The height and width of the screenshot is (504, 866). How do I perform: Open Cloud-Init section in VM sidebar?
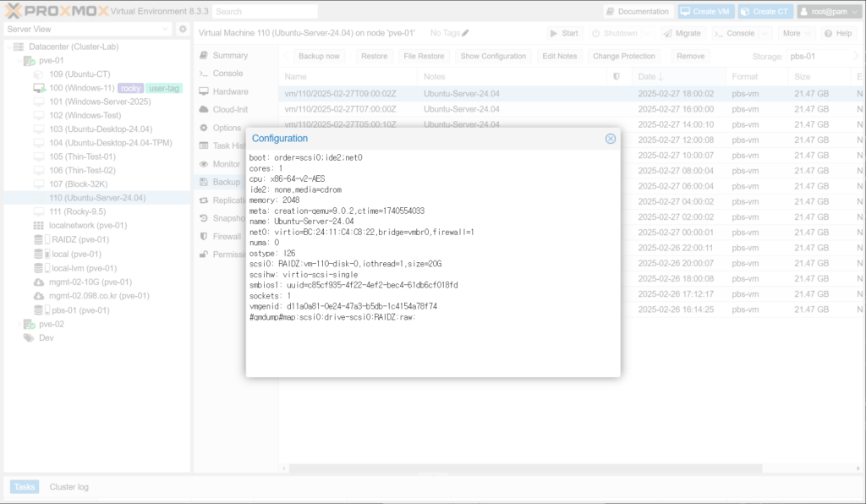(x=230, y=110)
